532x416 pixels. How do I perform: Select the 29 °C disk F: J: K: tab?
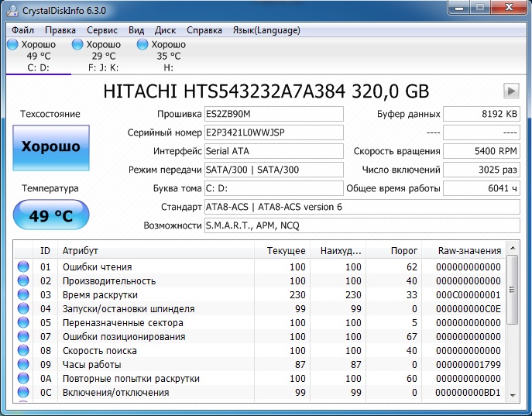[x=104, y=56]
